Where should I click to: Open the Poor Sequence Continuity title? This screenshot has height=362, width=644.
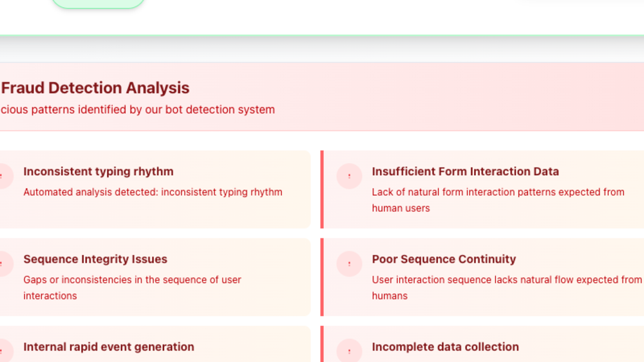[x=444, y=259]
